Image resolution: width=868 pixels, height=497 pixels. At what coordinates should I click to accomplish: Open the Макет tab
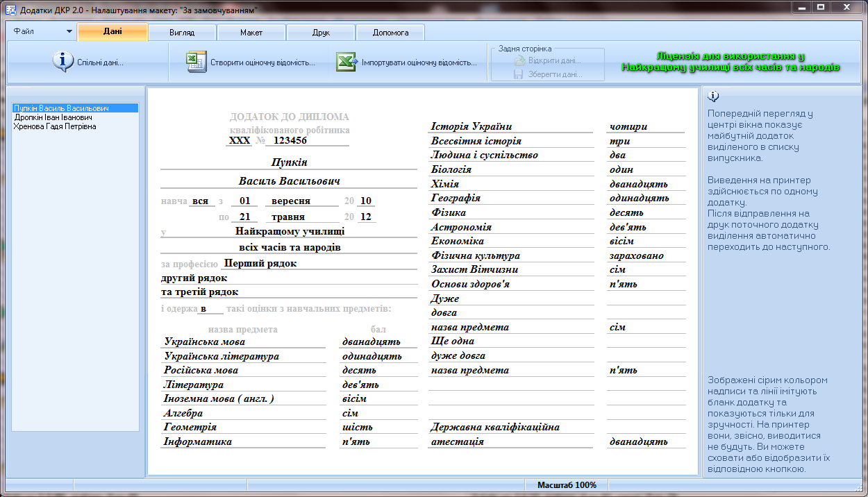tap(251, 33)
